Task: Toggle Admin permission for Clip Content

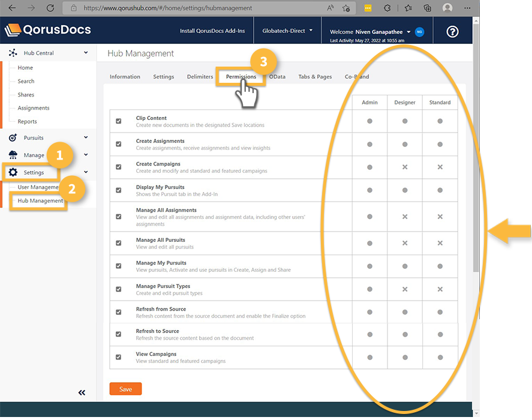Action: [x=369, y=121]
